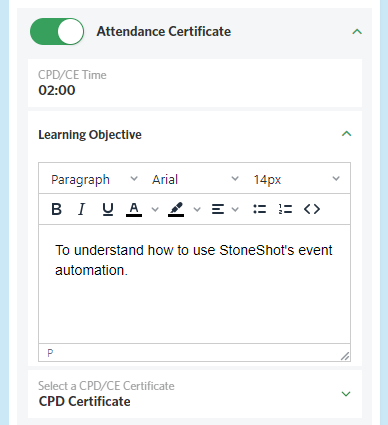
Task: Toggle Underline formatting
Action: (108, 209)
